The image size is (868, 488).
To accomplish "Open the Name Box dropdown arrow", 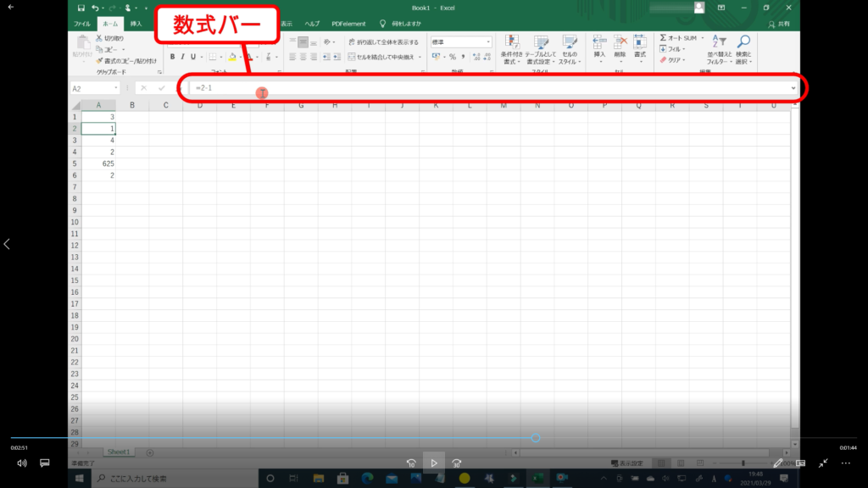I will point(116,88).
